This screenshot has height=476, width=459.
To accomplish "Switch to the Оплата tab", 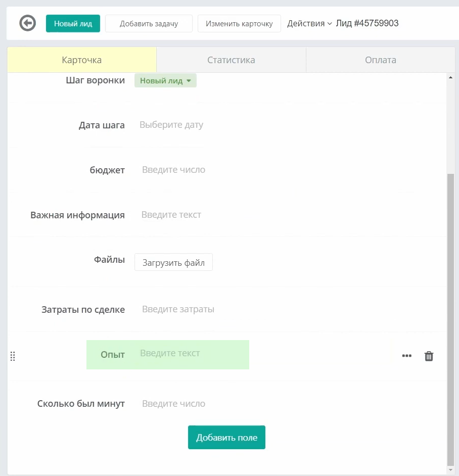I will (380, 60).
